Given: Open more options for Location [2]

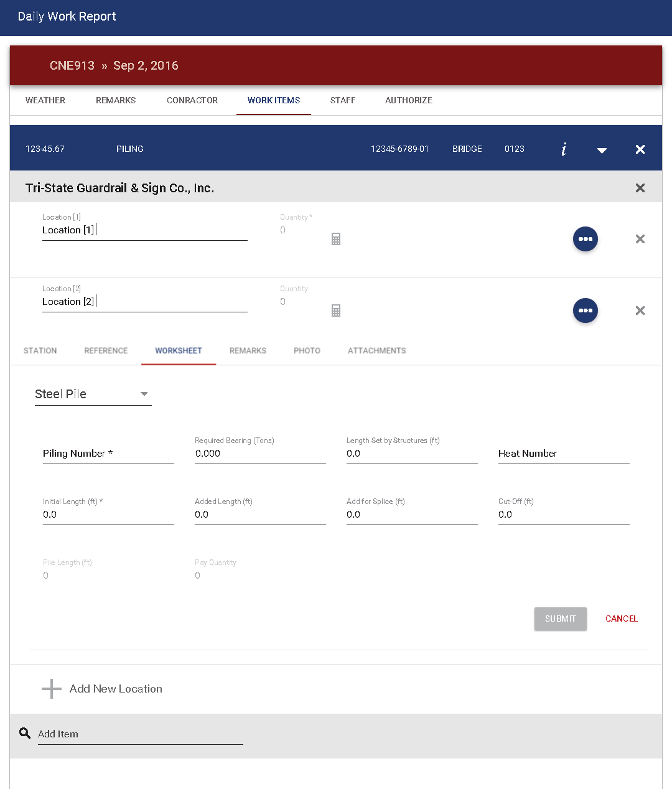Looking at the screenshot, I should pyautogui.click(x=586, y=310).
